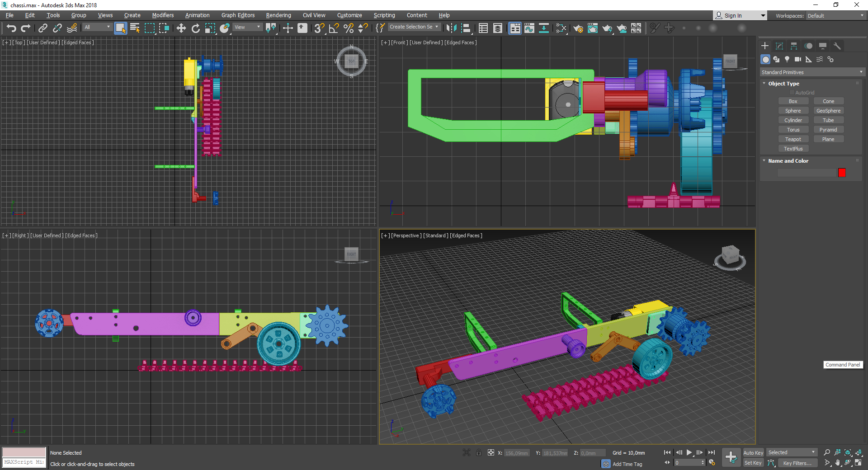Enable Auto Key animation mode

pos(753,452)
